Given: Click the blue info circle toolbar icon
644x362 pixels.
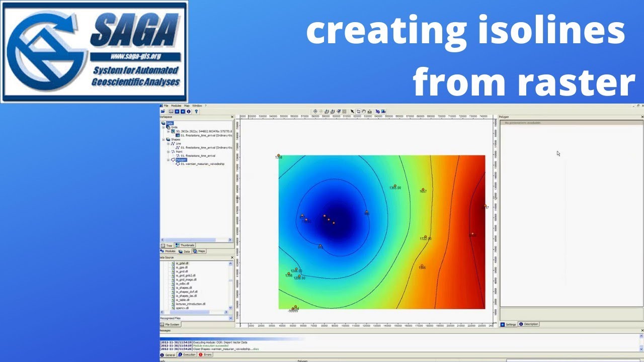Looking at the screenshot, I should point(188,111).
